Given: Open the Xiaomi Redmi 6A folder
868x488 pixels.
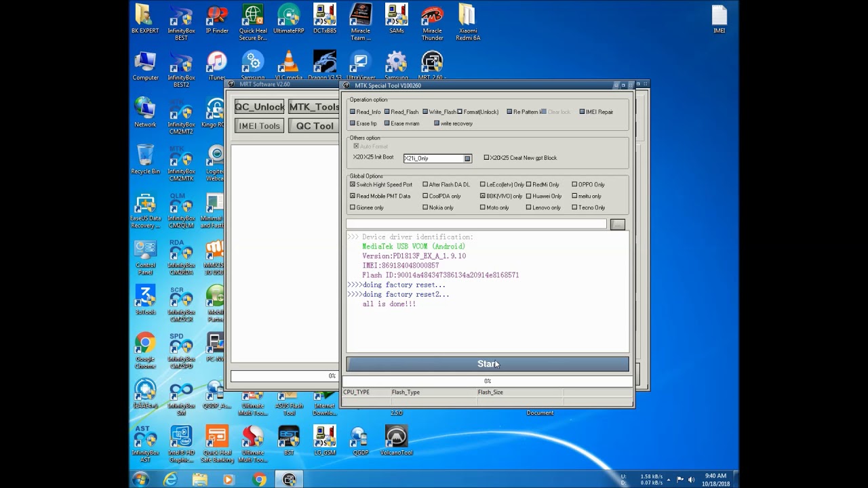Looking at the screenshot, I should 468,22.
